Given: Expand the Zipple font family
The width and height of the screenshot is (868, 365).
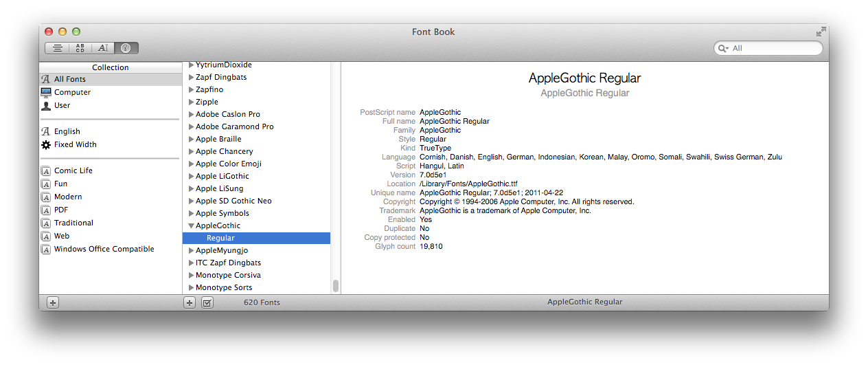Looking at the screenshot, I should click(x=192, y=102).
